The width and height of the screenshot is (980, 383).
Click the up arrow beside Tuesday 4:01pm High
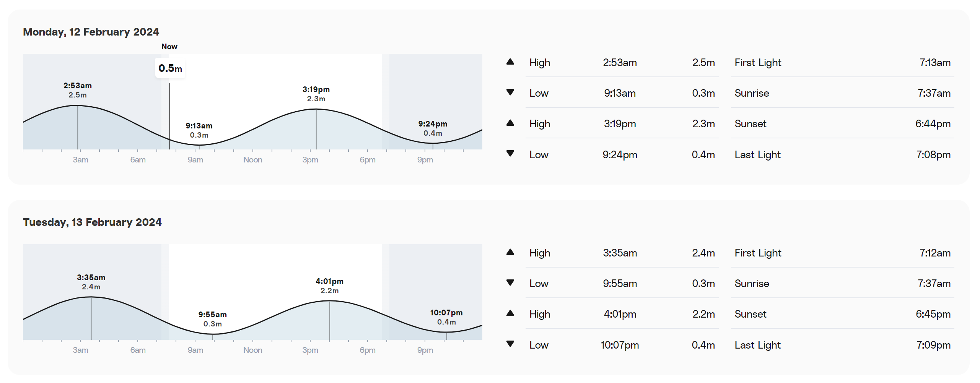(x=510, y=313)
